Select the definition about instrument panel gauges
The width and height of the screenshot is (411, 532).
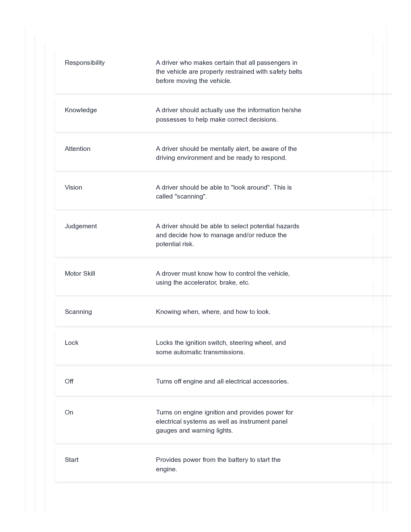tap(224, 421)
